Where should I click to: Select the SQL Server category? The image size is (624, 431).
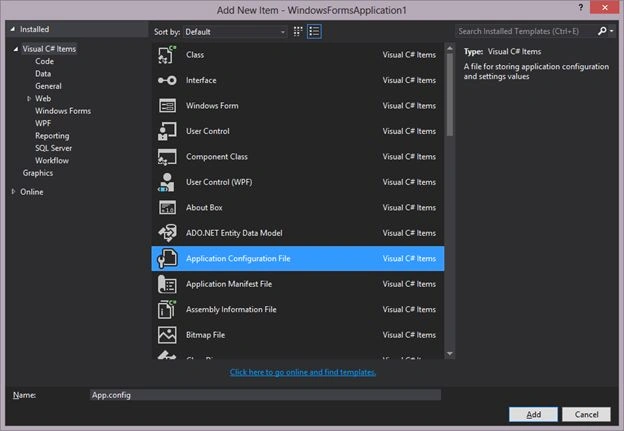pyautogui.click(x=53, y=148)
